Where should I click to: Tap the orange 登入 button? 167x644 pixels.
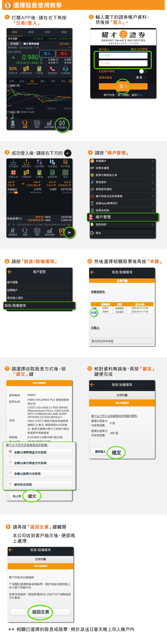point(123,86)
